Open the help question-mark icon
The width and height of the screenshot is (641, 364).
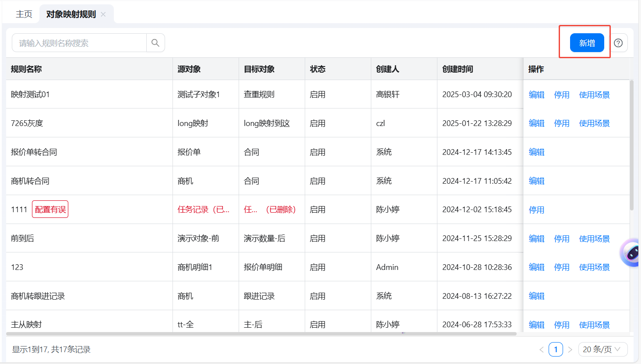tap(618, 43)
